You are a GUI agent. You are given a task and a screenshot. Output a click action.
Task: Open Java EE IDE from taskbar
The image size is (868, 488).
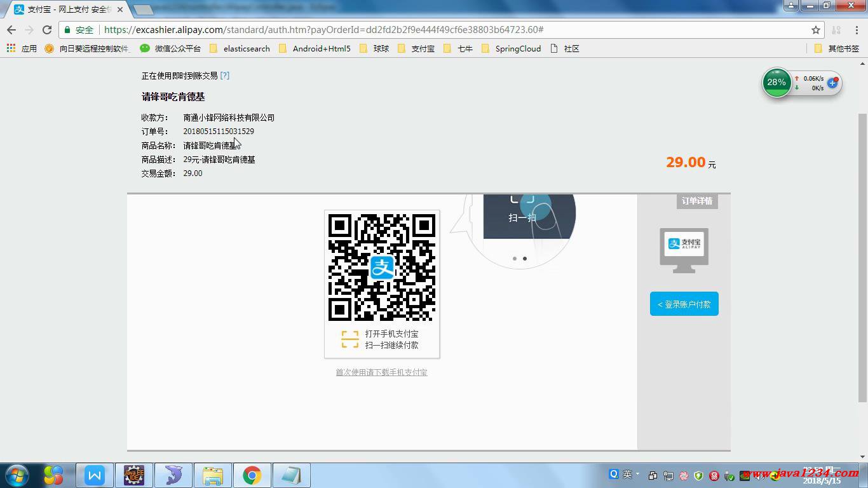(x=134, y=475)
